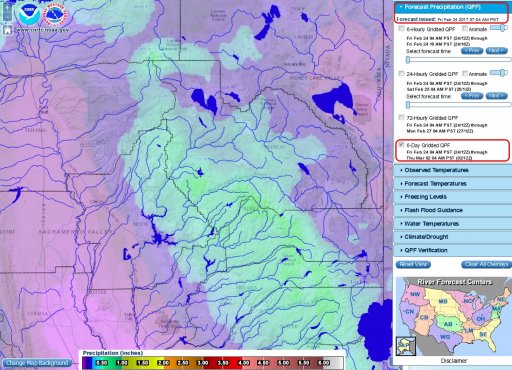Select MA region on River Forecast Centers map
Image resolution: width=512 pixels, height=370 pixels.
click(497, 309)
